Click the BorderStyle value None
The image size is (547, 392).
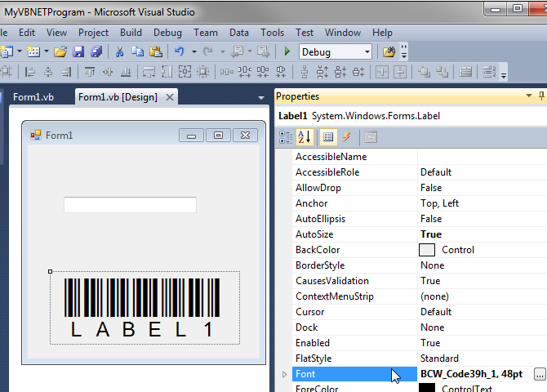pyautogui.click(x=432, y=265)
